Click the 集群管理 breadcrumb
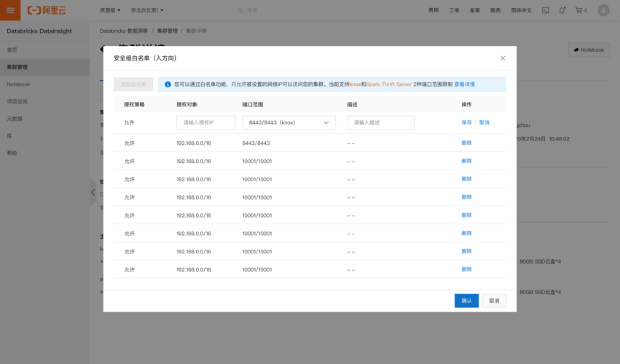 click(168, 31)
